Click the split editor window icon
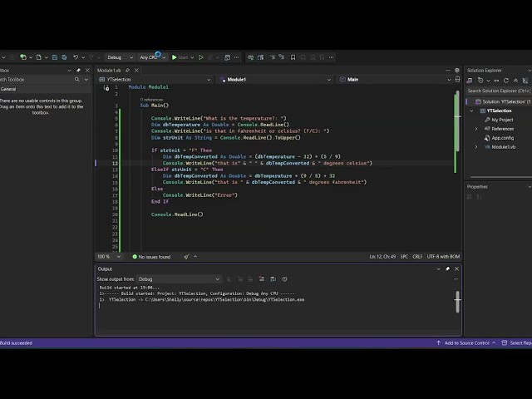Image resolution: width=532 pixels, height=399 pixels. click(457, 79)
